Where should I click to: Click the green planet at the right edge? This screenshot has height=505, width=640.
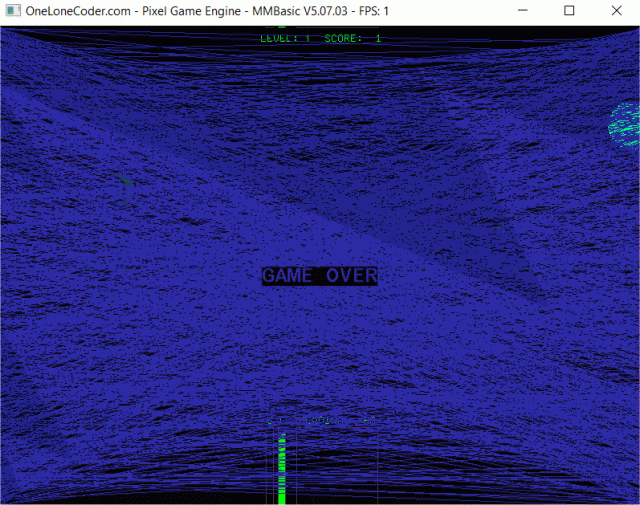point(626,125)
